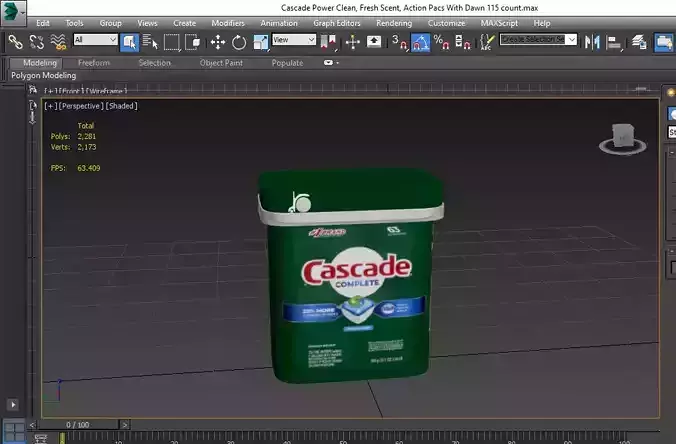Click the Use Pivot Point Center icon
676x444 pixels.
(x=329, y=42)
